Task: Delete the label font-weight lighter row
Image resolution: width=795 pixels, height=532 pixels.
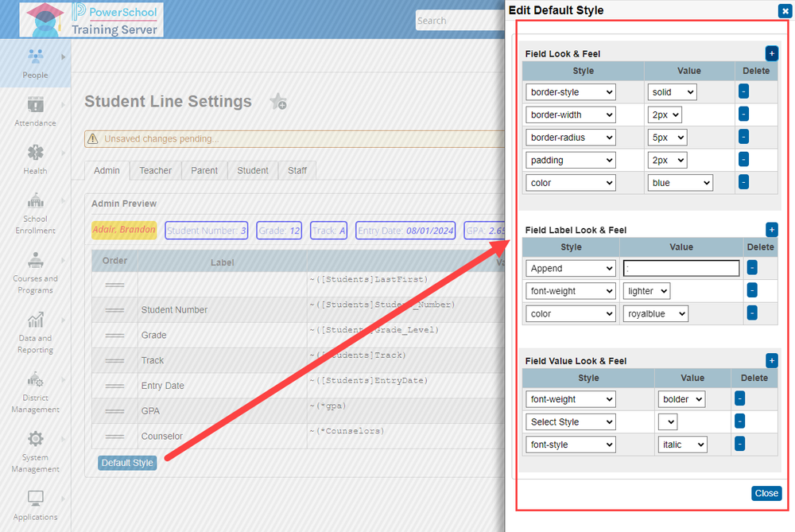Action: pyautogui.click(x=752, y=290)
